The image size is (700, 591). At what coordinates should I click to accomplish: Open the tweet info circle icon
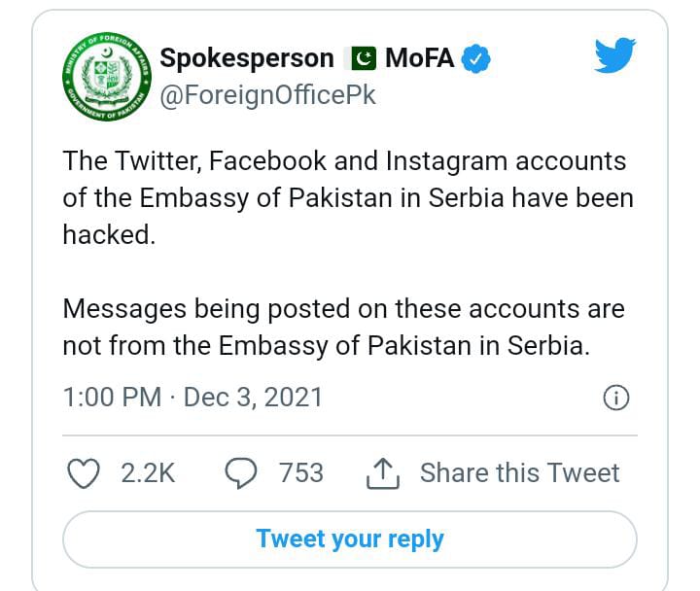pos(616,398)
